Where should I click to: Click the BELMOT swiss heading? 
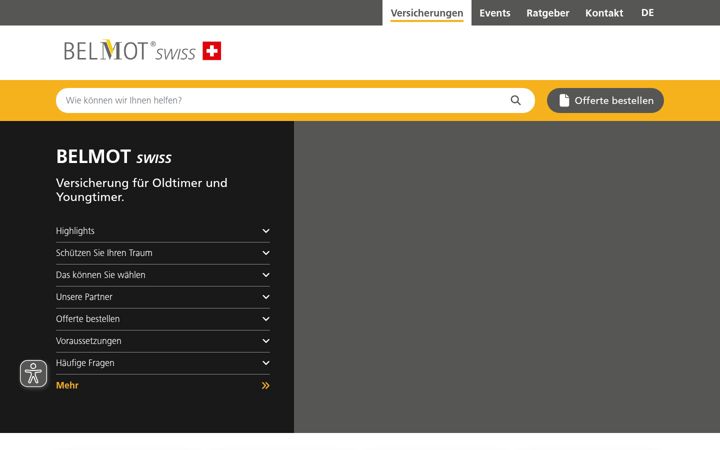tap(114, 157)
